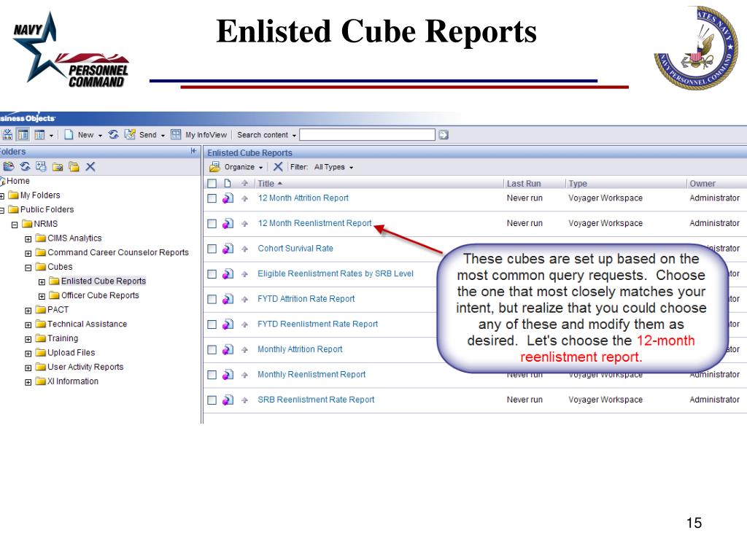Sort by the Last Run column header

(x=524, y=183)
